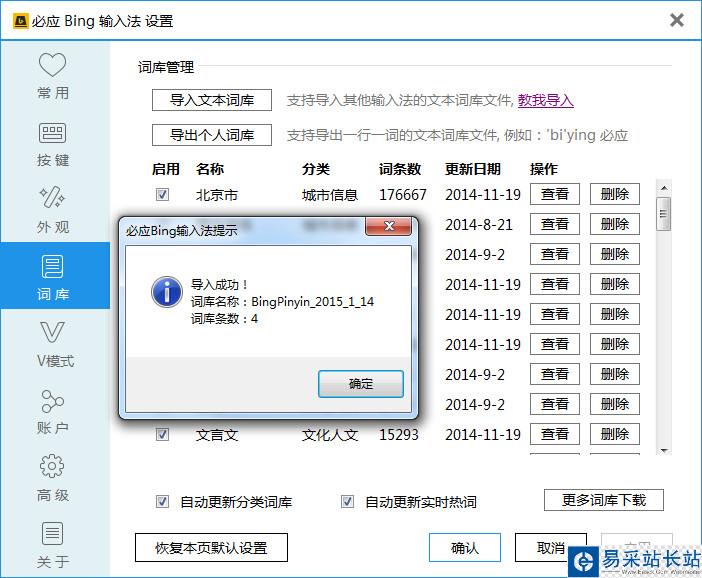Click the 分类 column header

316,169
